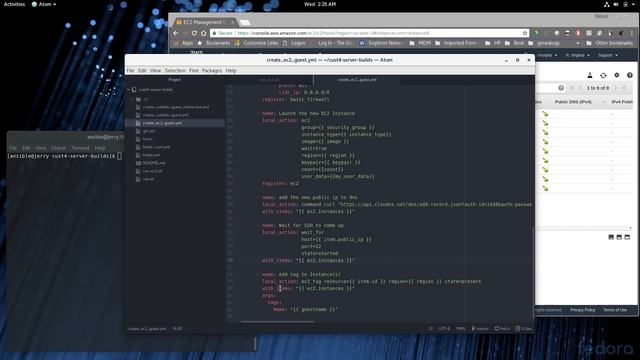The height and width of the screenshot is (360, 640).
Task: Click UTF-8 encoding in Atom status bar
Action: tap(444, 329)
